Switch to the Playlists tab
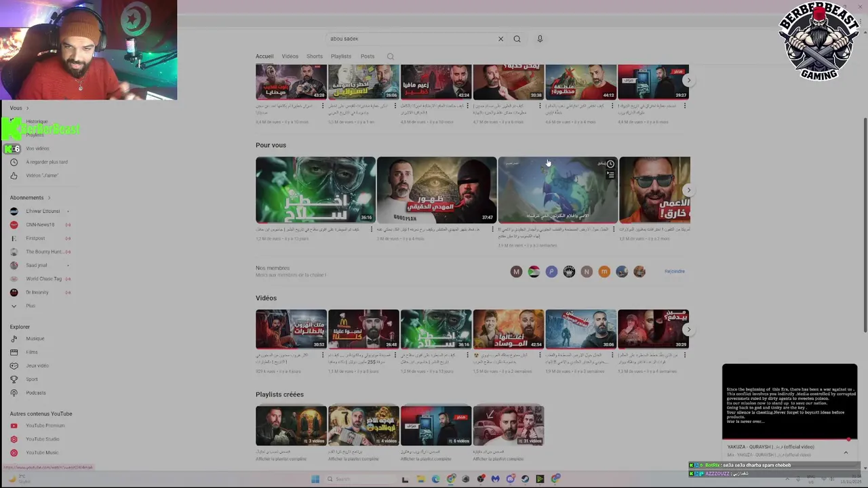The width and height of the screenshot is (868, 488). (341, 56)
